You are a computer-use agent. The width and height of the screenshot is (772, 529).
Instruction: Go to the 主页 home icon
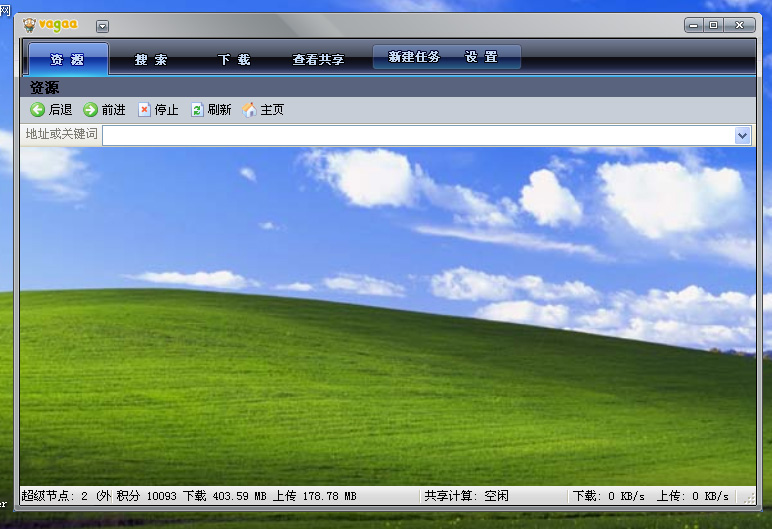pyautogui.click(x=249, y=109)
